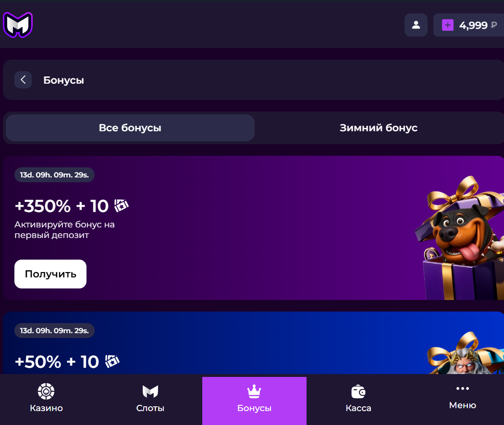Open Касса wallet in bottom navigation
The width and height of the screenshot is (504, 425).
[x=358, y=398]
